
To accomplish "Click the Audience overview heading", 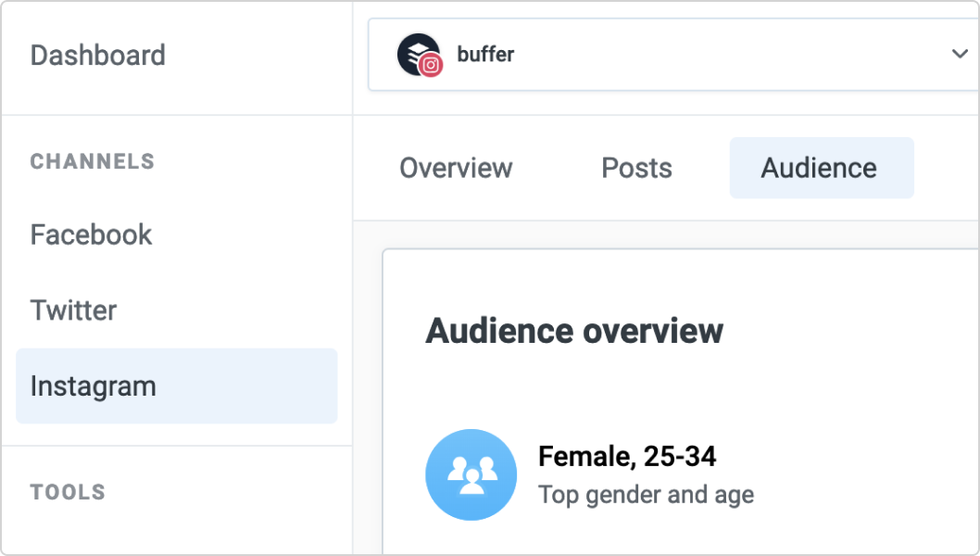I will click(574, 330).
